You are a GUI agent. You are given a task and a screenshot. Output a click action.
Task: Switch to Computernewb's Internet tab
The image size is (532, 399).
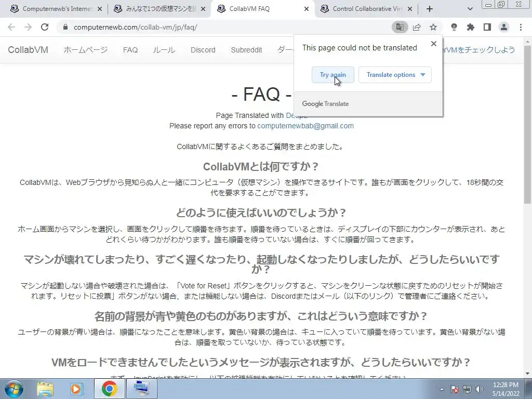(56, 9)
